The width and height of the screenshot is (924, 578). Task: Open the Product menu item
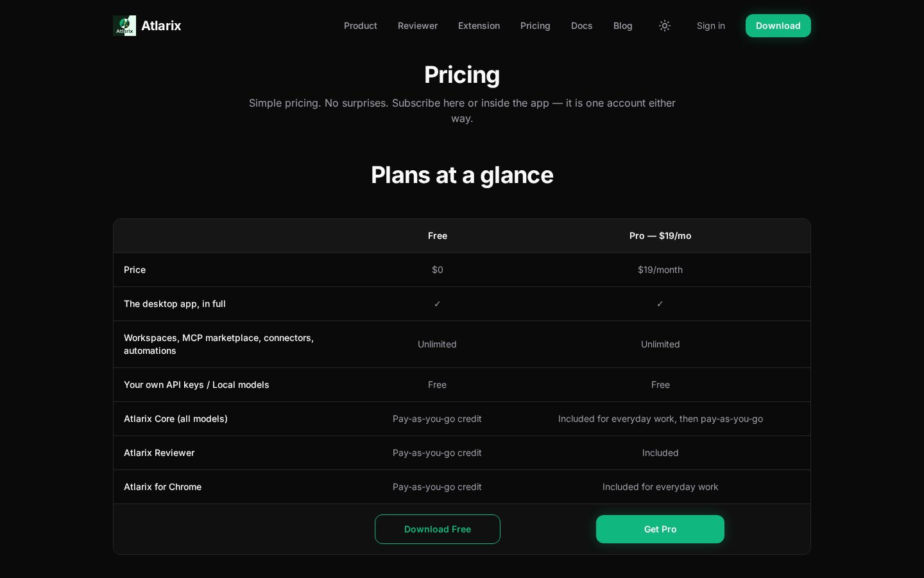361,26
